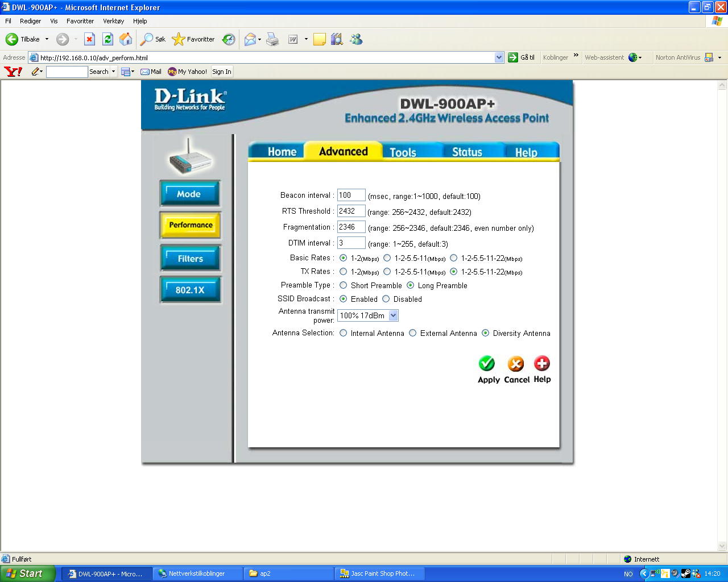Image resolution: width=728 pixels, height=582 pixels.
Task: Open Yahoo Mail from the Yahoo toolbar
Action: coord(151,72)
